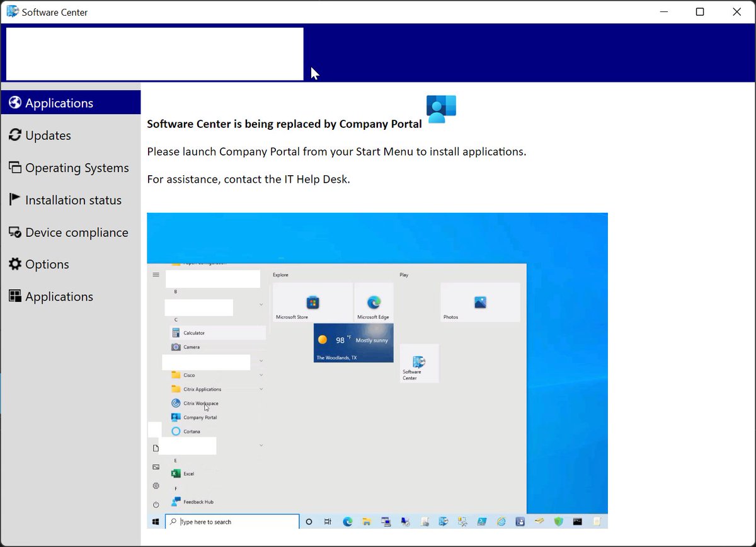Image resolution: width=756 pixels, height=547 pixels.
Task: Click the 'Explore' group heading in pictured Start menu
Action: [x=281, y=275]
